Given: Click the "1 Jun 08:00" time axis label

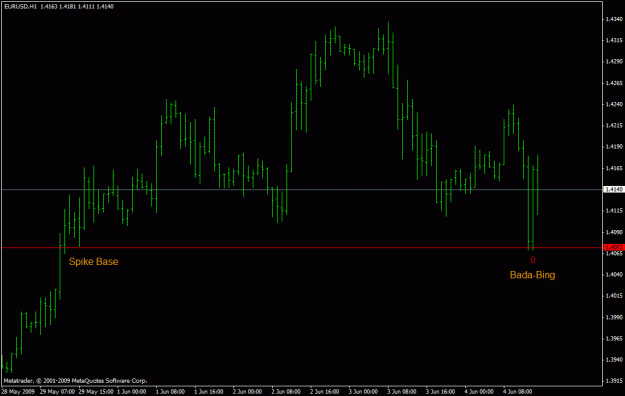Looking at the screenshot, I should pyautogui.click(x=170, y=392).
